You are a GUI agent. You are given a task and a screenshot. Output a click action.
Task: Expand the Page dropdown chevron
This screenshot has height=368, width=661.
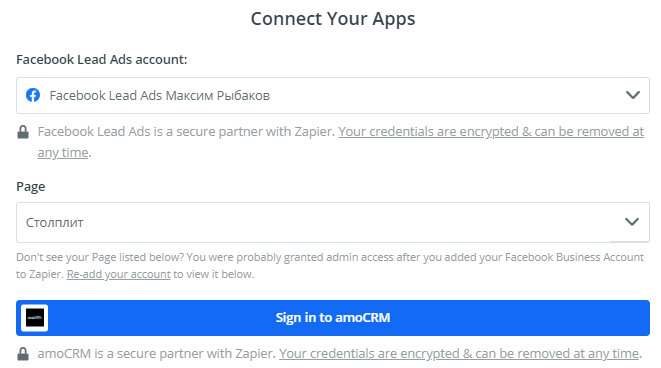[632, 222]
